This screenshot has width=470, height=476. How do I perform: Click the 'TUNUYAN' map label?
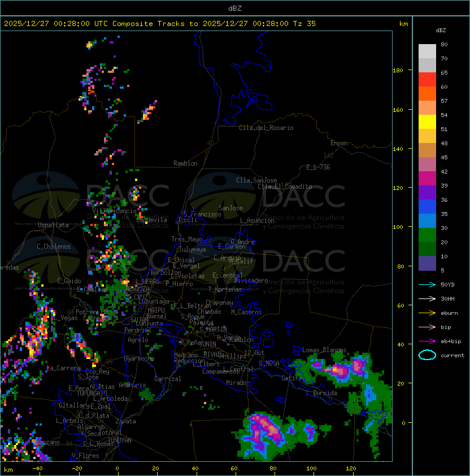coord(120,440)
